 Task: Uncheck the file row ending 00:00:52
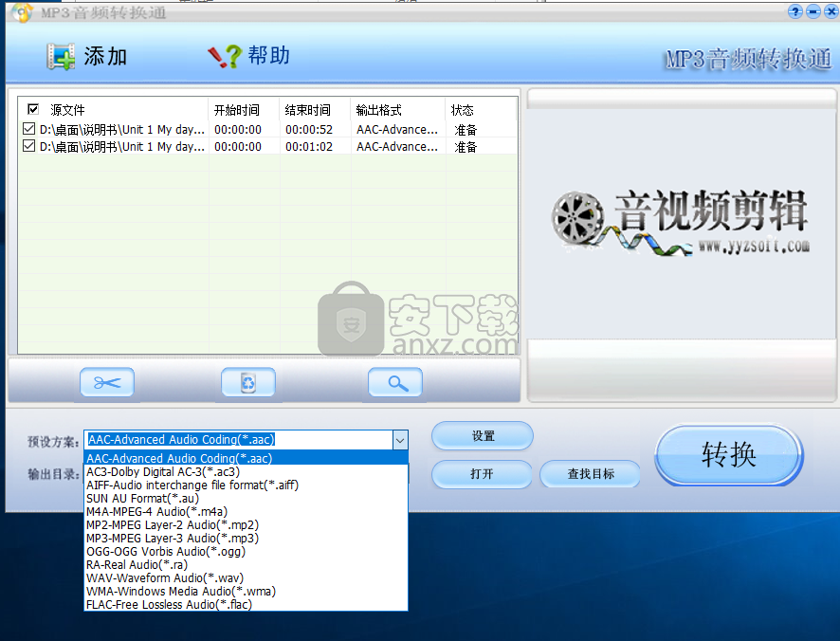click(29, 129)
